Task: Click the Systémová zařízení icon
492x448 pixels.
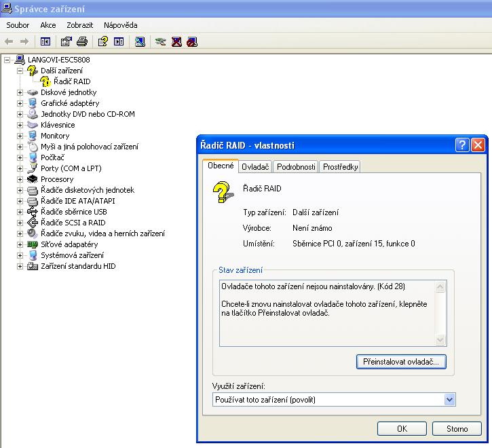Action: click(x=33, y=255)
